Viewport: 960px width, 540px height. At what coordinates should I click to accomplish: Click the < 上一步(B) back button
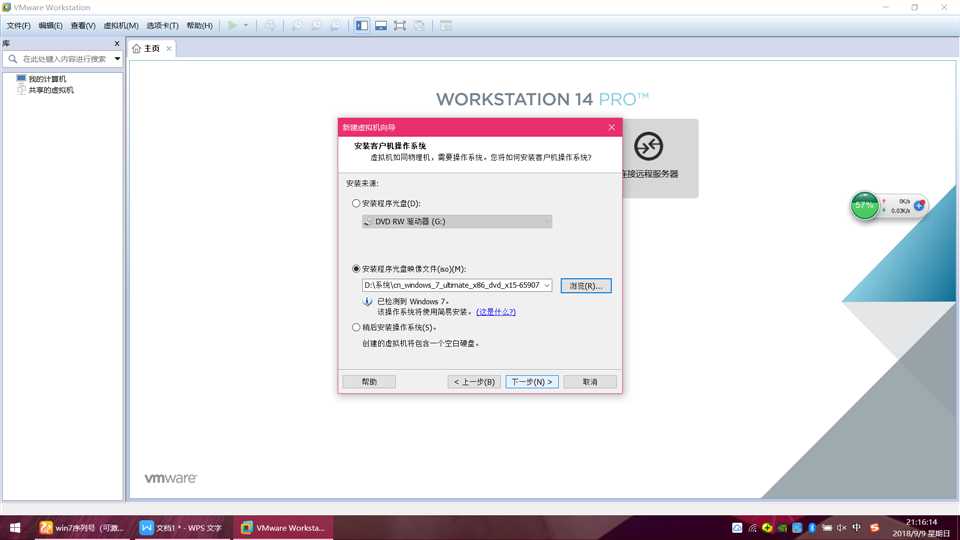tap(474, 381)
